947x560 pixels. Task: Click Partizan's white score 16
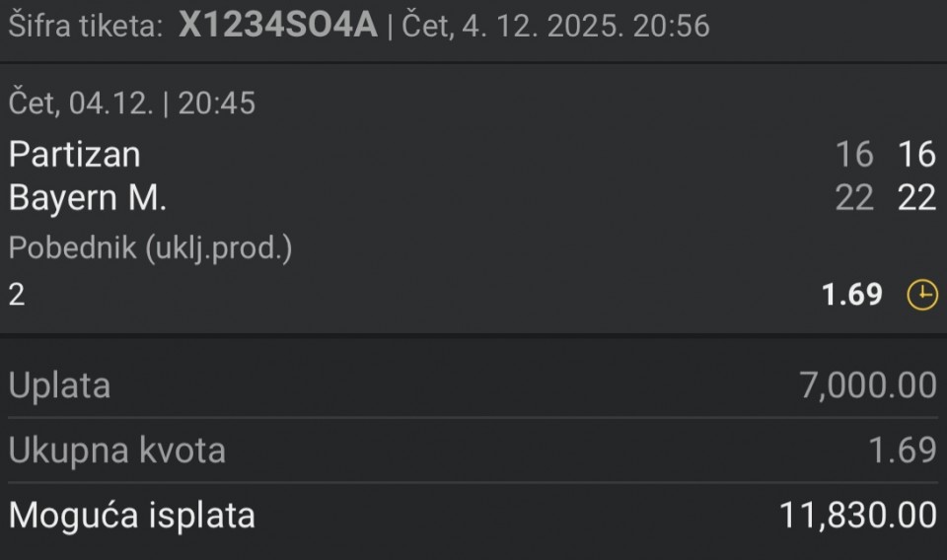coord(916,154)
